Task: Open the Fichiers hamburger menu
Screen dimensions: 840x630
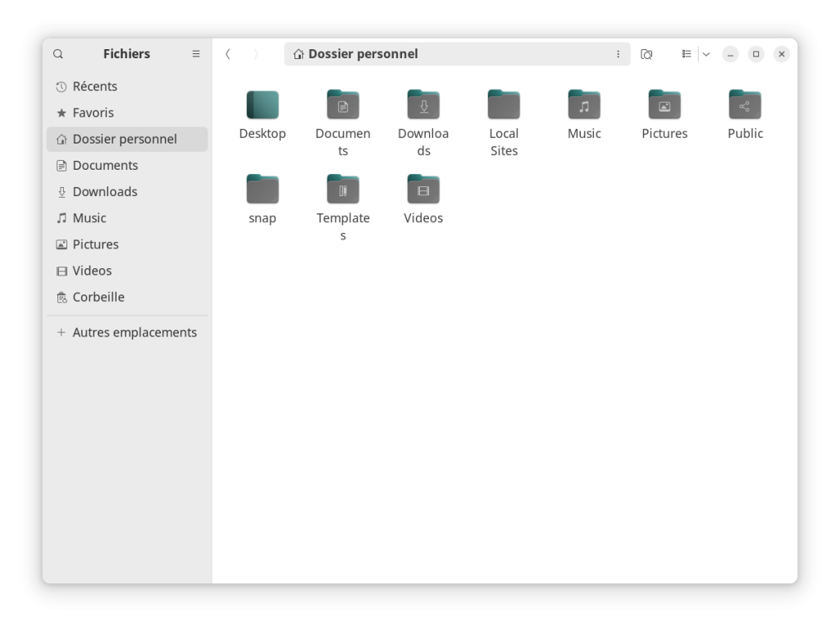Action: tap(196, 54)
